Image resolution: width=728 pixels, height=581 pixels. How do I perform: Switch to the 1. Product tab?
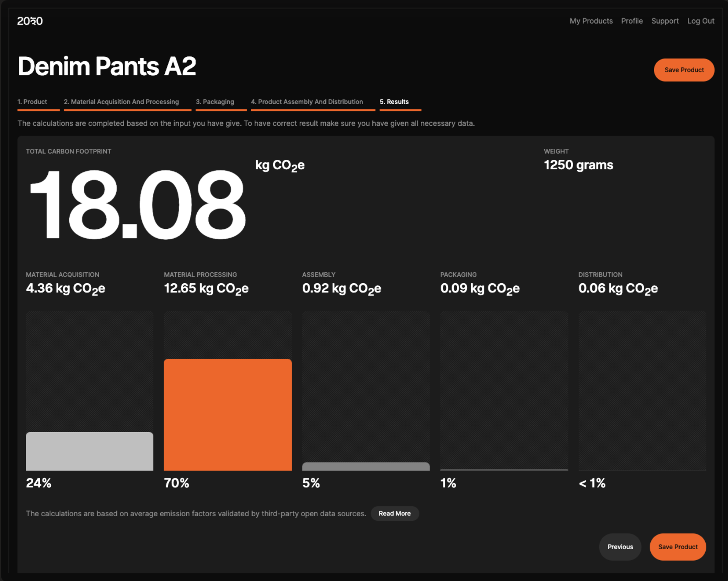coord(32,102)
